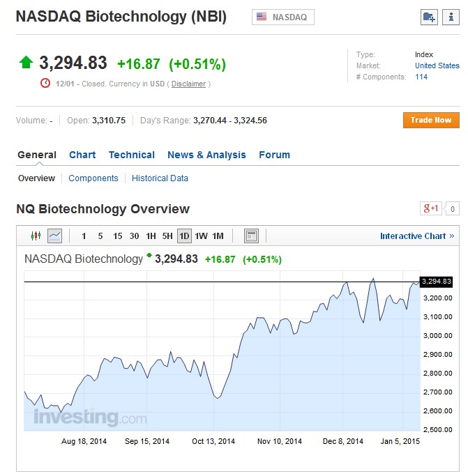Switch to candlestick chart type
Viewport: 468px width, 476px height.
[x=36, y=236]
